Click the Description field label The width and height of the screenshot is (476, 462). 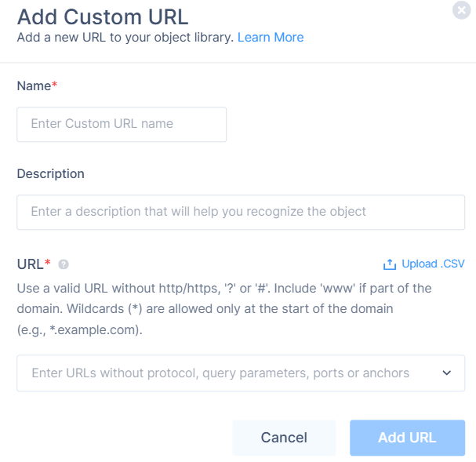50,173
